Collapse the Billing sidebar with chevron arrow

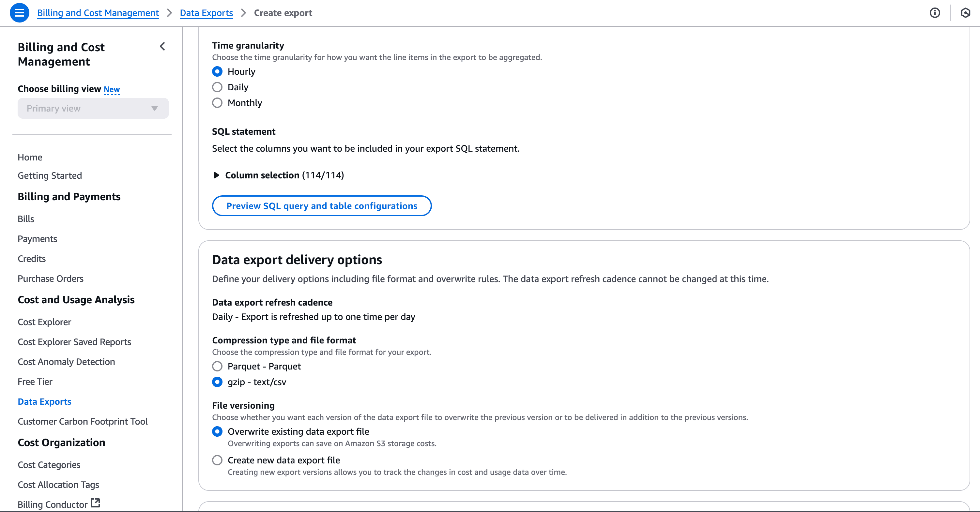tap(162, 46)
